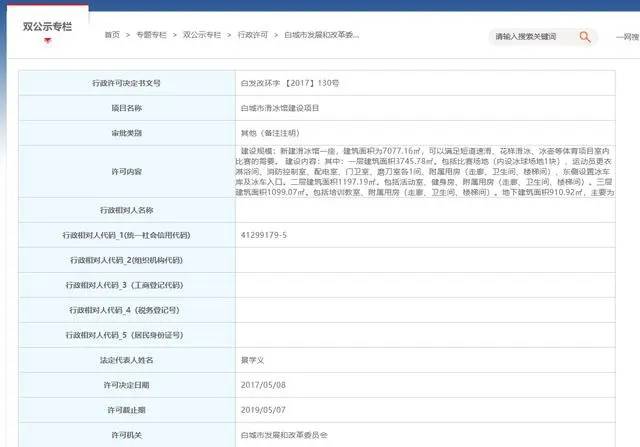Select 行政许可 in the breadcrumb

(253, 35)
